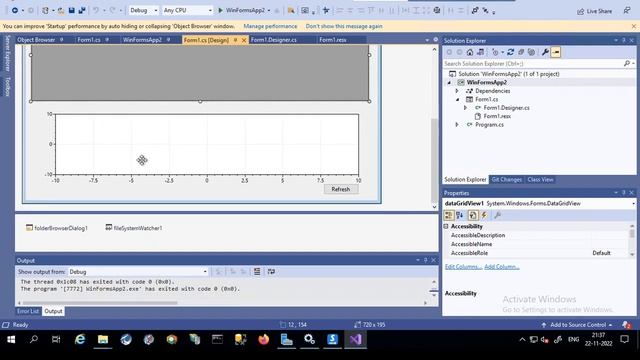Toggle word wrap in the Output toolbar
This screenshot has height=360, width=640.
click(x=271, y=271)
